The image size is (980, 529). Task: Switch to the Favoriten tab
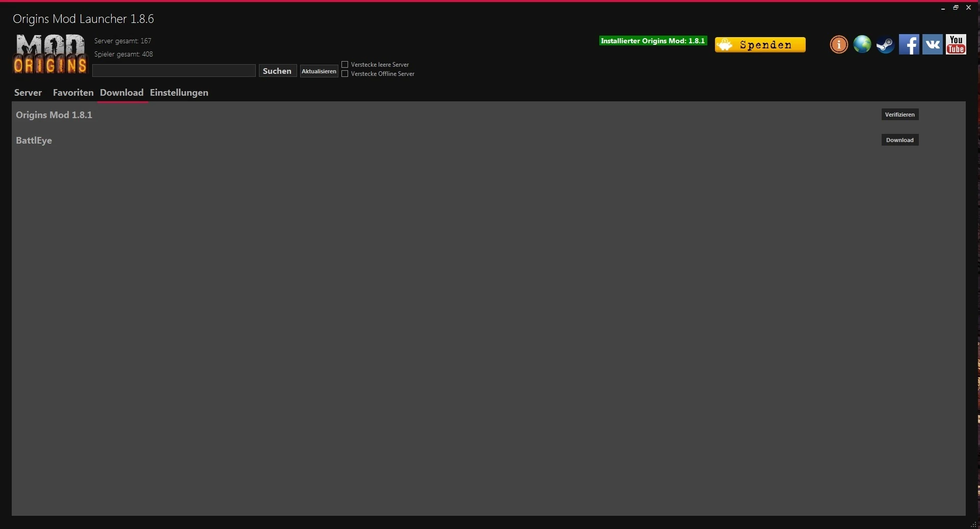click(x=73, y=93)
